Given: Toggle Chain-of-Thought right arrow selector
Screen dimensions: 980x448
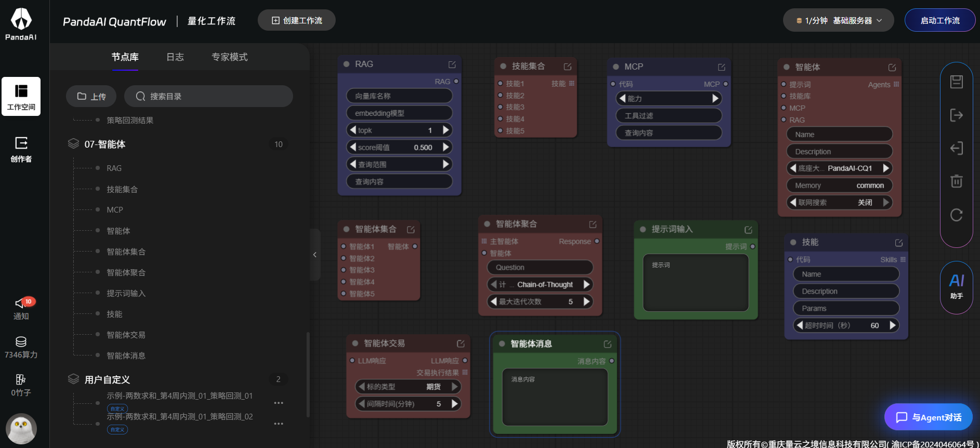Looking at the screenshot, I should point(587,284).
